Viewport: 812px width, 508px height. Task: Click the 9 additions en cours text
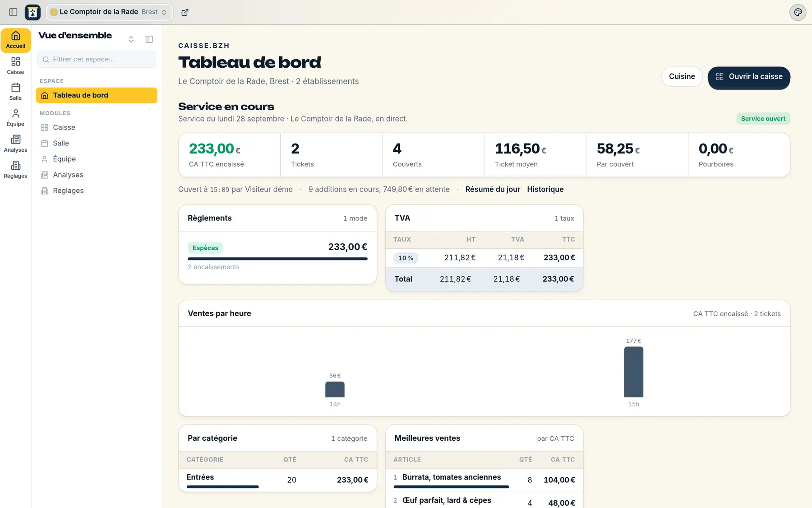(379, 189)
